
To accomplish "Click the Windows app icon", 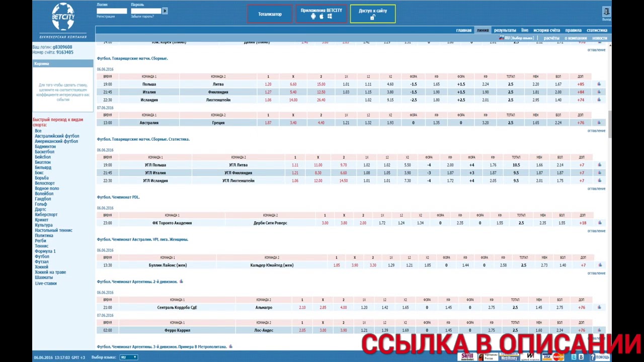I will coord(330,17).
